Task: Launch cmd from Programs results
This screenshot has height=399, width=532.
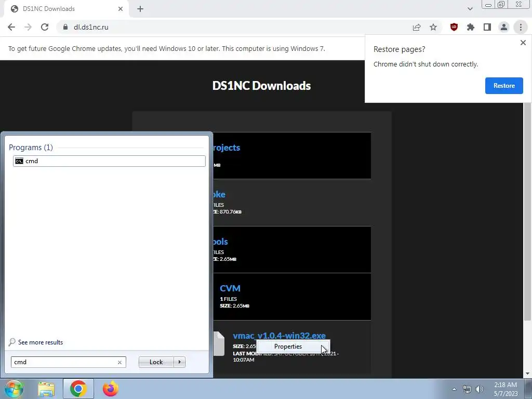Action: pos(109,161)
